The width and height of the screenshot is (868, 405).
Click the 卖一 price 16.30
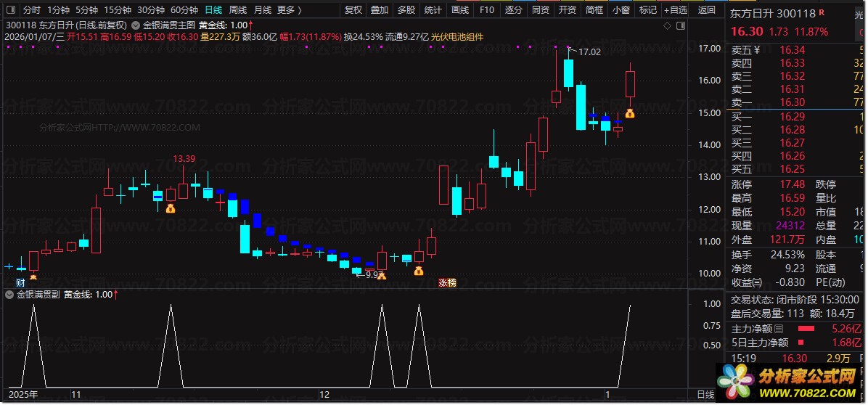[793, 102]
